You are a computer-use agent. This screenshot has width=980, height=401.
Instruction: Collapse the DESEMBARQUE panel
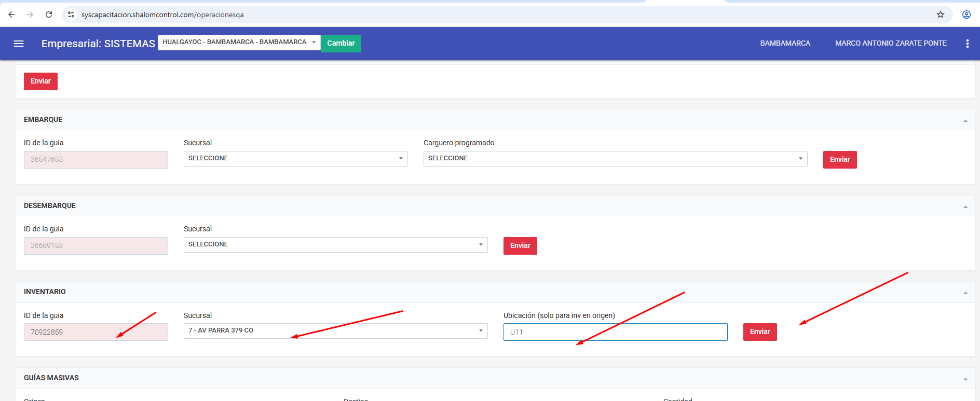point(965,206)
